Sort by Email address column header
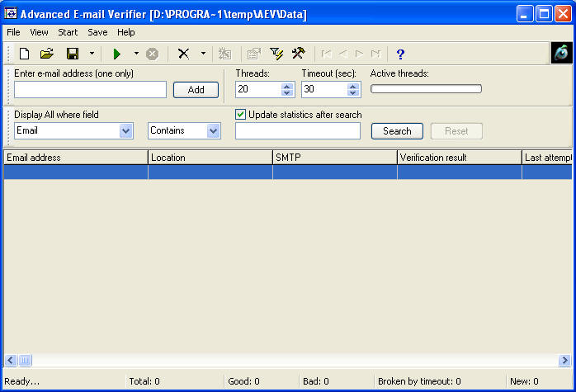The image size is (576, 392). point(76,158)
